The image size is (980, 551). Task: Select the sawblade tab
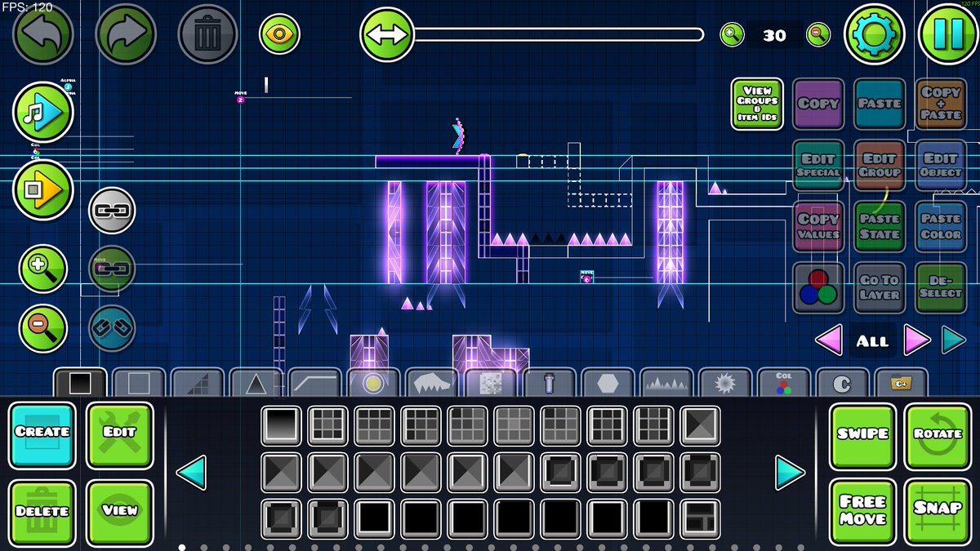pos(725,382)
